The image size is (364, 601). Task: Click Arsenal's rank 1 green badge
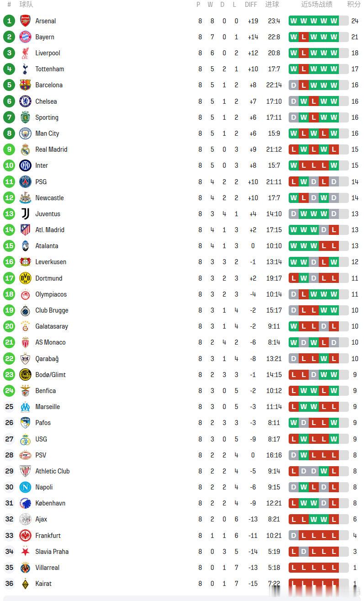tap(9, 21)
